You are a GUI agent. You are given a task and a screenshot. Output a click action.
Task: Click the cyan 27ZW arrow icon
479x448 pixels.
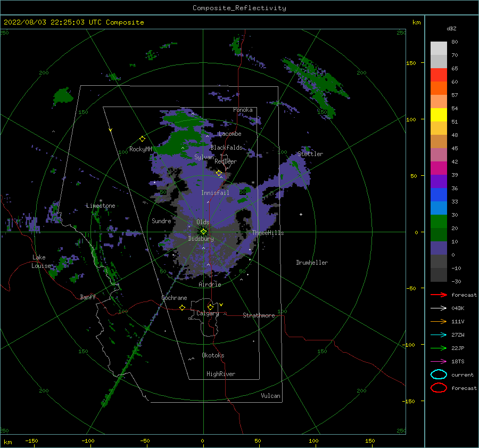(x=439, y=335)
